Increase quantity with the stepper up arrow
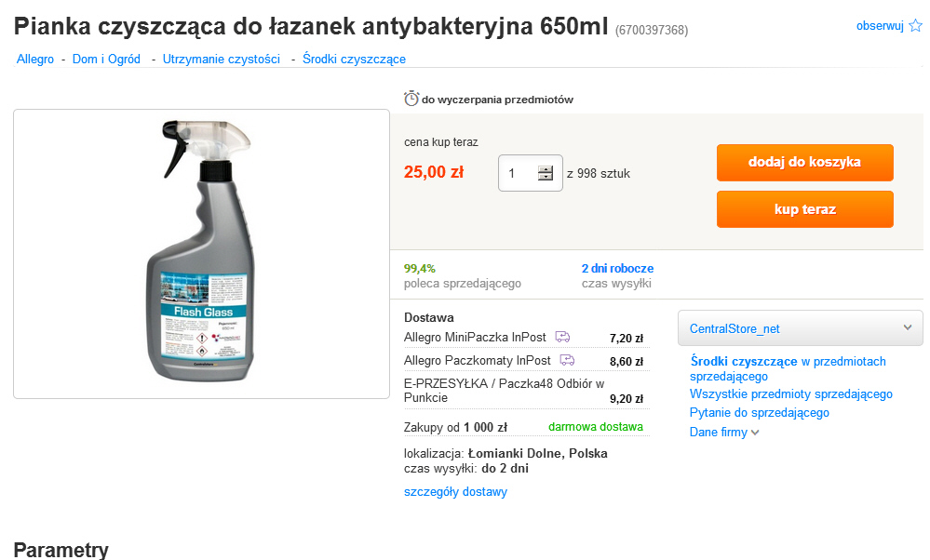Screen dimensions: 930x560 point(546,169)
